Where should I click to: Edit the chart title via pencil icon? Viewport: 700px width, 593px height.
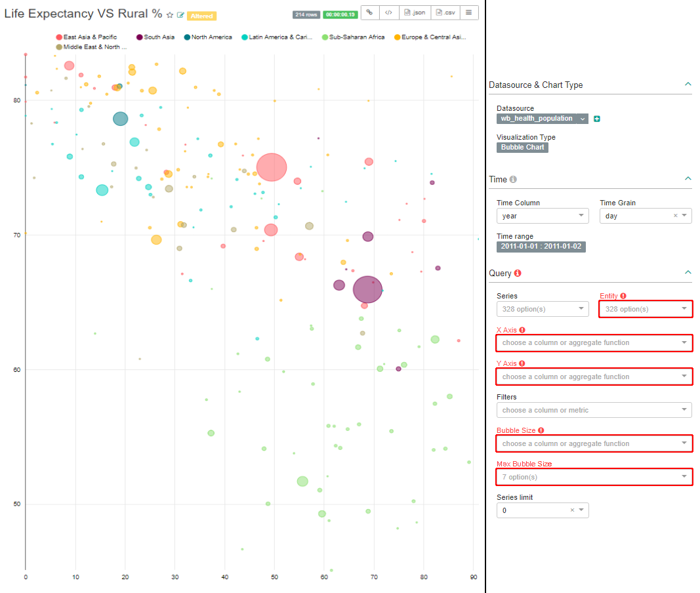[x=180, y=14]
